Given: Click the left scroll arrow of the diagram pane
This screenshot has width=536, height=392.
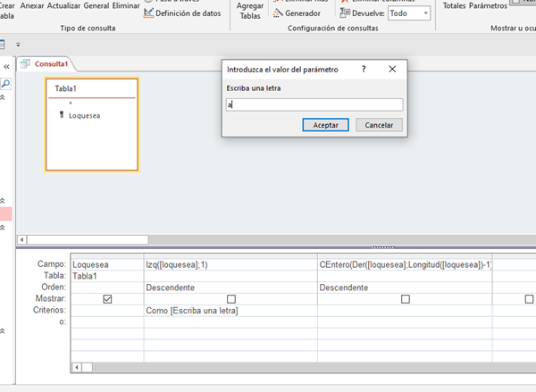Looking at the screenshot, I should coord(21,239).
